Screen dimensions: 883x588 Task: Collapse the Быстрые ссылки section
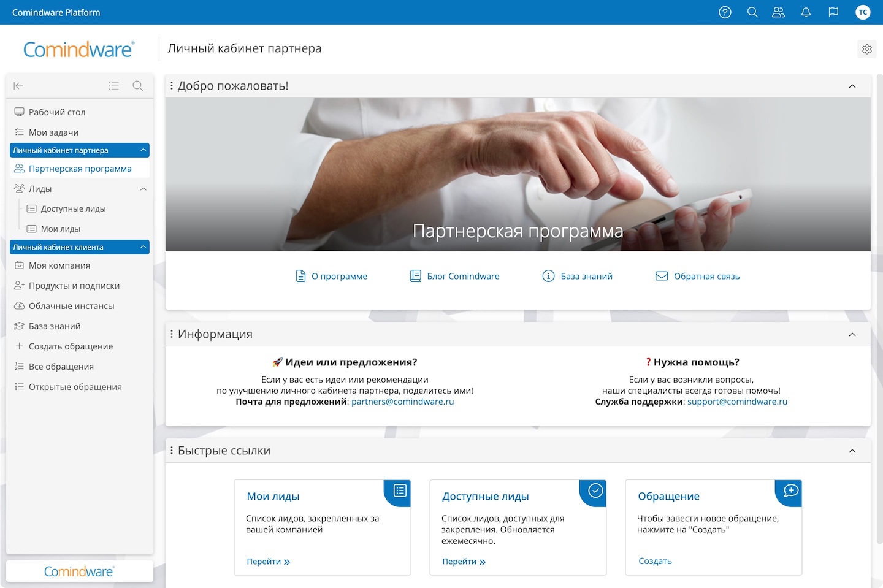point(852,451)
